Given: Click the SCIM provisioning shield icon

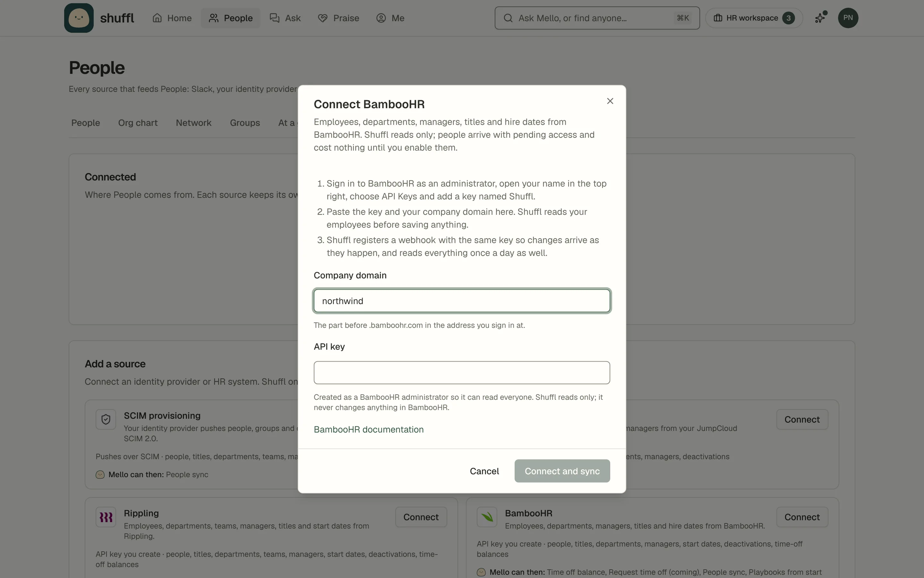Looking at the screenshot, I should (x=106, y=419).
